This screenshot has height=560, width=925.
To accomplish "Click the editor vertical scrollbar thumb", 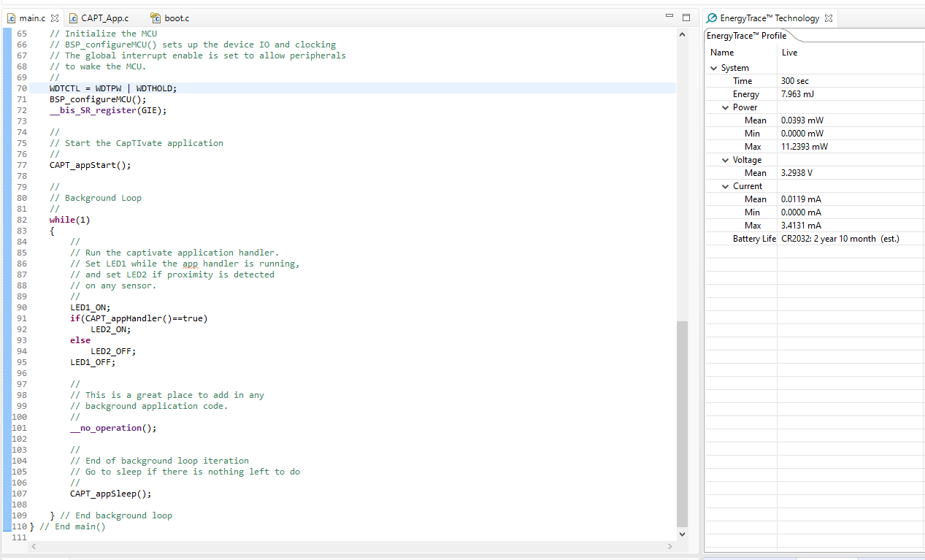I will pyautogui.click(x=683, y=424).
